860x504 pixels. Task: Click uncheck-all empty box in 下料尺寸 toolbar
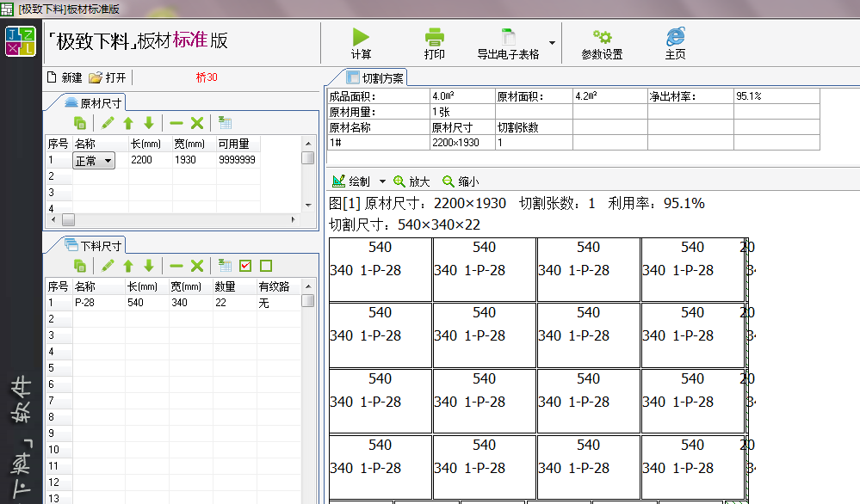pyautogui.click(x=266, y=267)
